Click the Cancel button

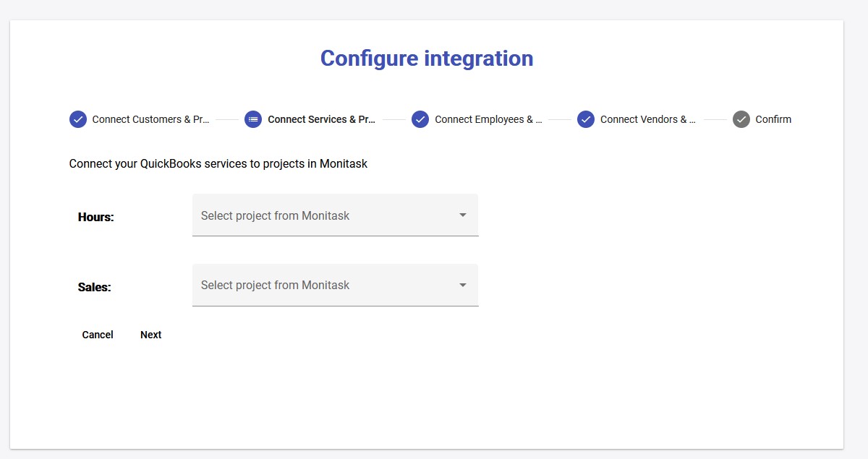click(97, 335)
